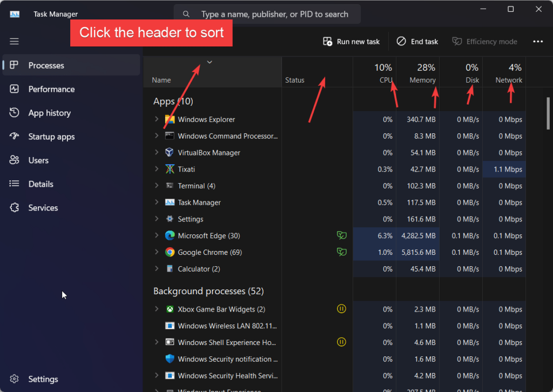Screen dimensions: 553x392
Task: Click the End task button
Action: 417,41
